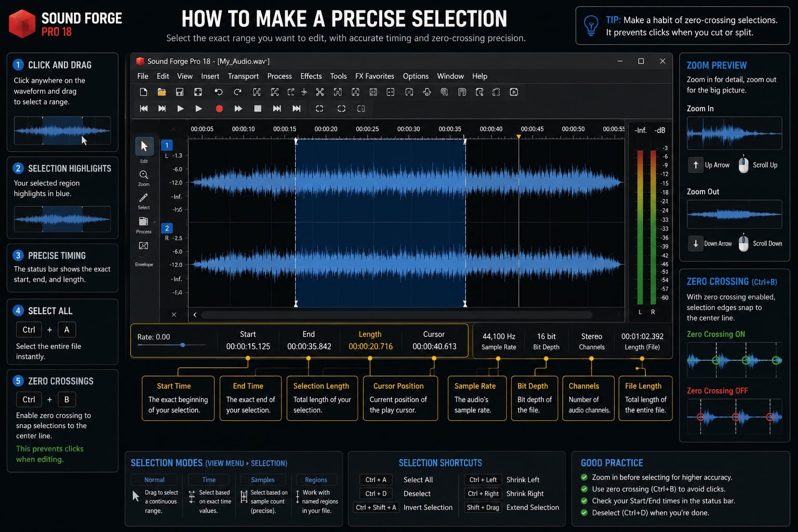Click the 44,100 Hz Sample Rate status field

(x=499, y=341)
